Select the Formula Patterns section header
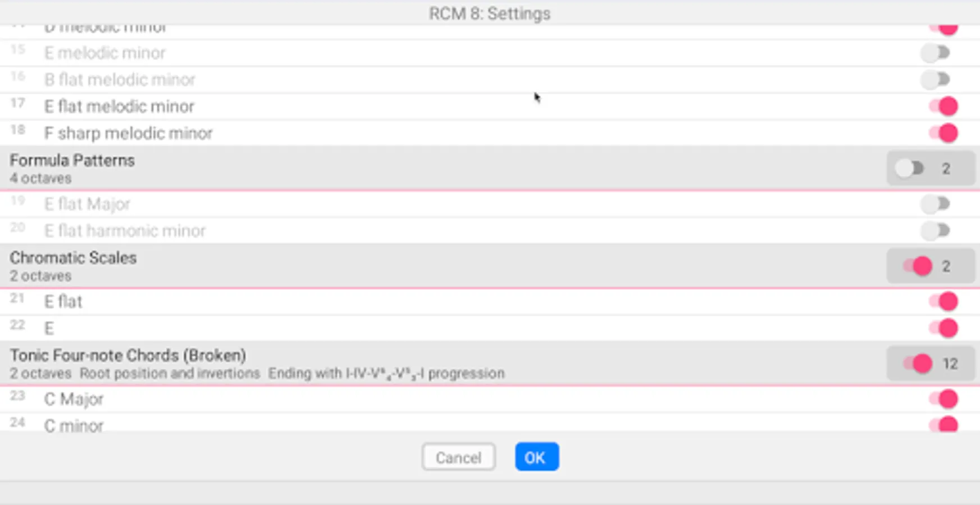The image size is (980, 505). (72, 160)
